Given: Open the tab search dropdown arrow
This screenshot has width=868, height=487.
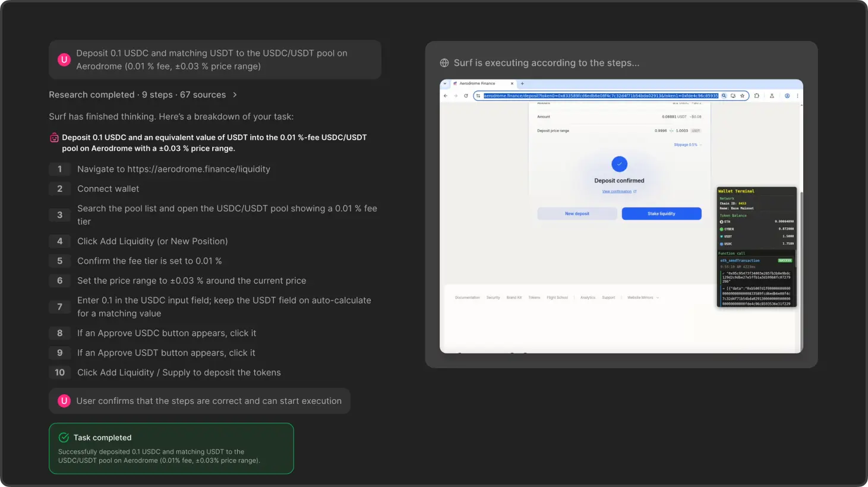Looking at the screenshot, I should pyautogui.click(x=445, y=84).
